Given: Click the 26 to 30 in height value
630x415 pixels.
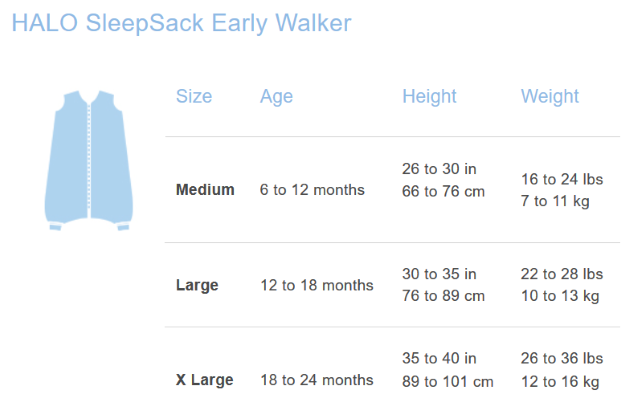Looking at the screenshot, I should [x=439, y=169].
